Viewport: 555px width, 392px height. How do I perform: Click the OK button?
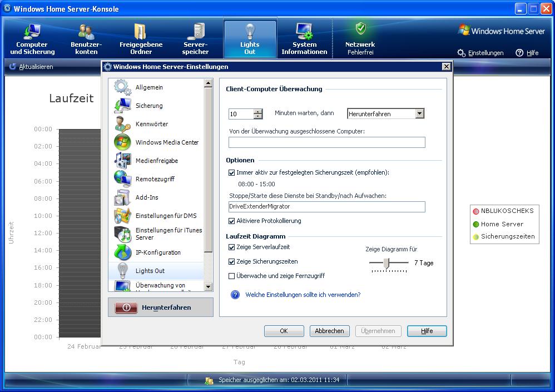click(284, 331)
